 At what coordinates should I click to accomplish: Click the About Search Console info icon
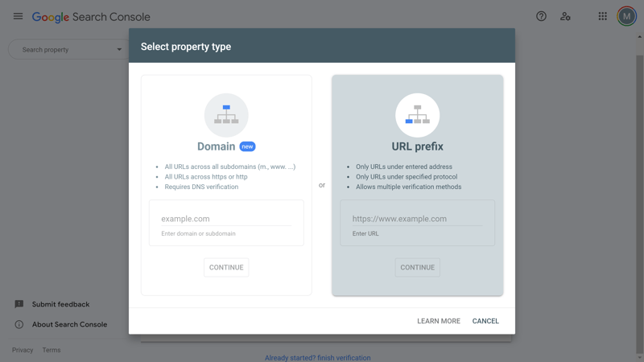click(19, 324)
